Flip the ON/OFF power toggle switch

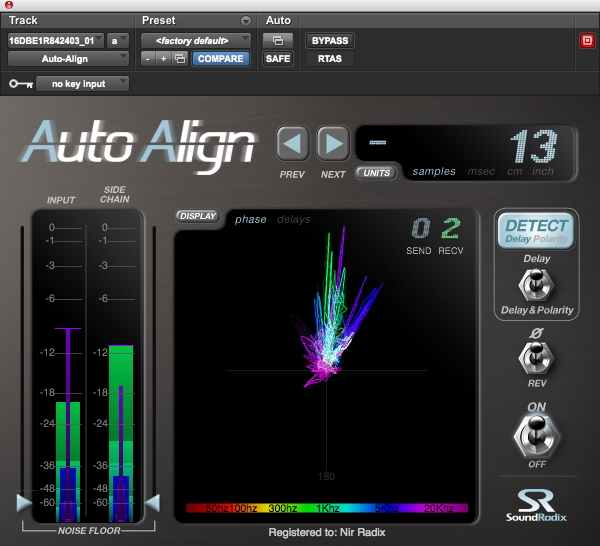tap(537, 437)
